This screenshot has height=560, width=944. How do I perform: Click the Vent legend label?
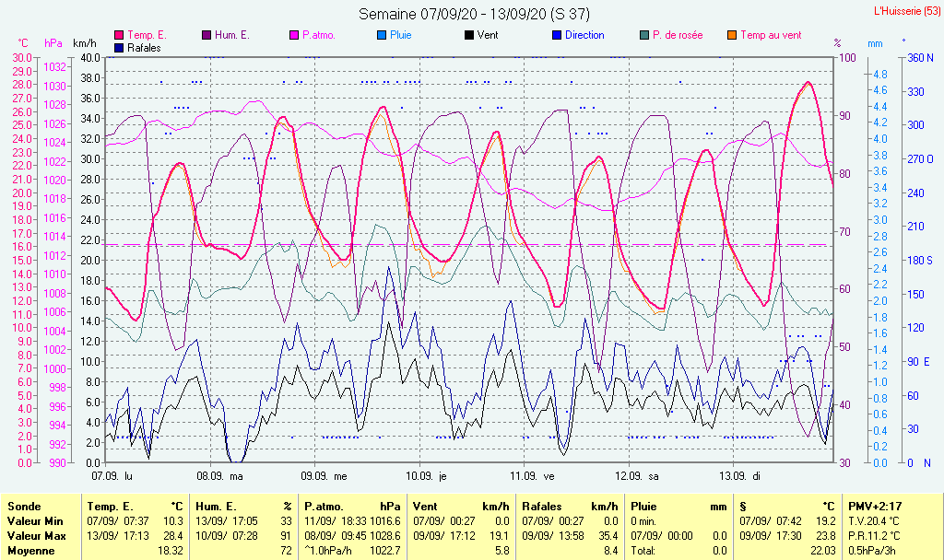pos(488,36)
